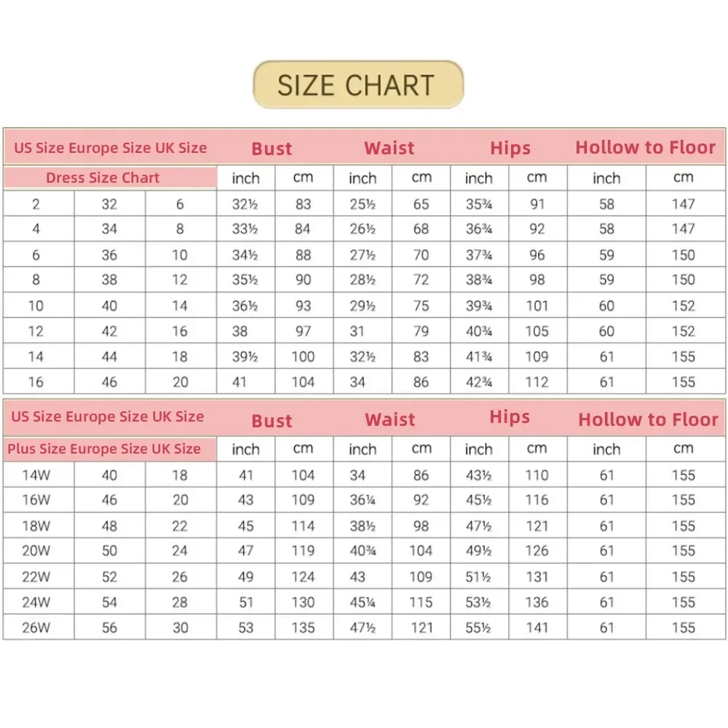Select the 26W plus size cell
728x728 pixels.
pos(36,628)
